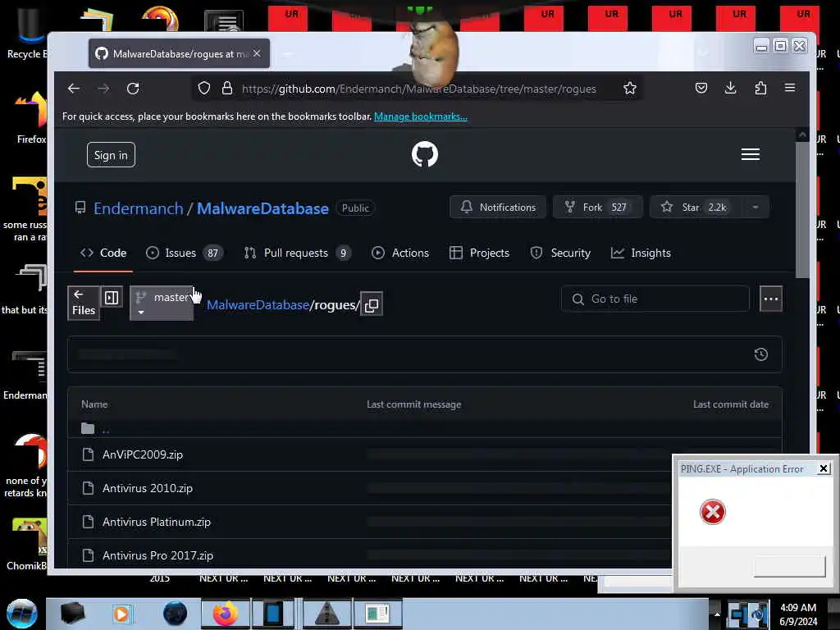Screen dimensions: 840x630
Task: Open the Firefox downloads icon
Action: [730, 88]
